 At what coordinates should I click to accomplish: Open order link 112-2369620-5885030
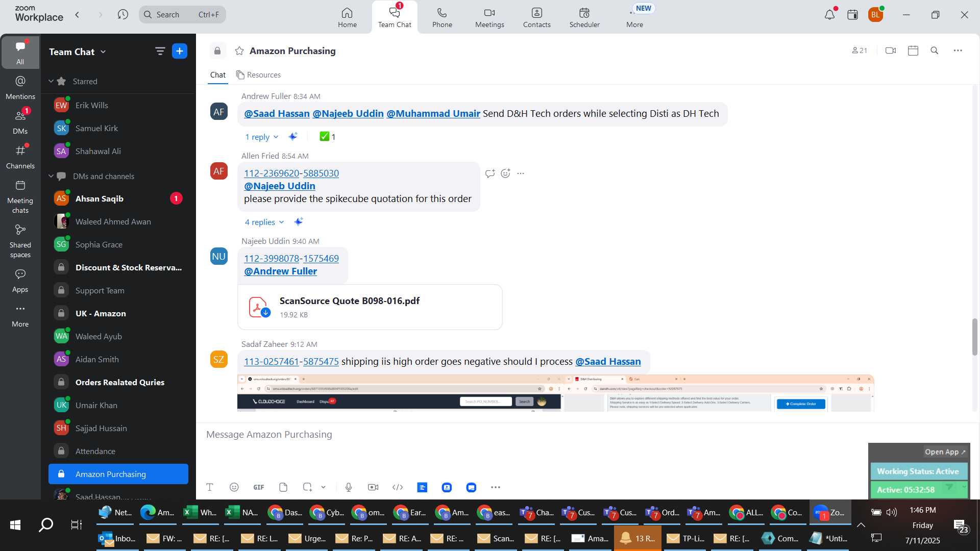291,173
